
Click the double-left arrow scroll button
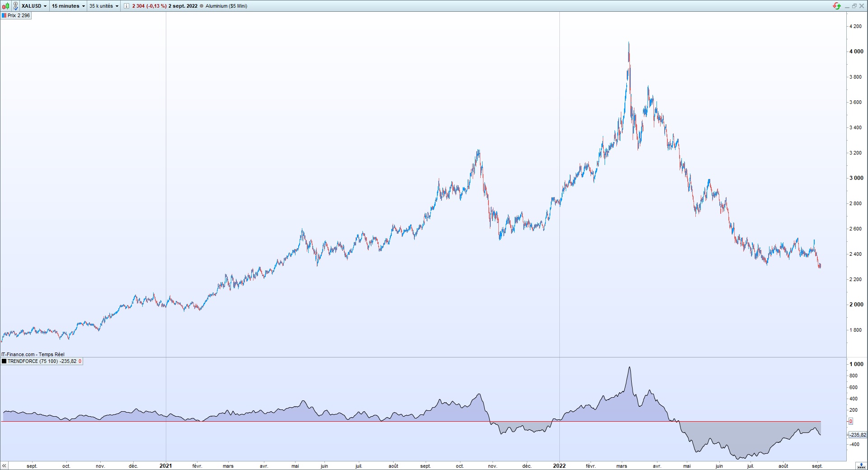[x=4, y=466]
